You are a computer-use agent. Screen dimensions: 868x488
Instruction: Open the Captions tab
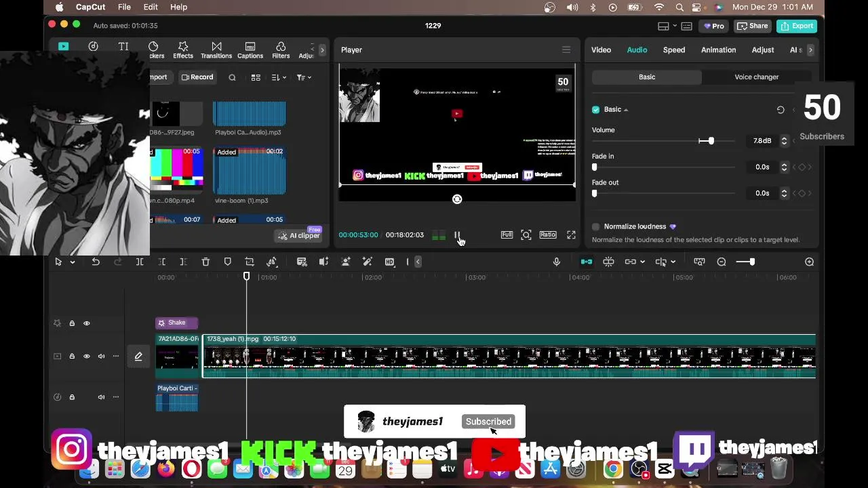(250, 50)
